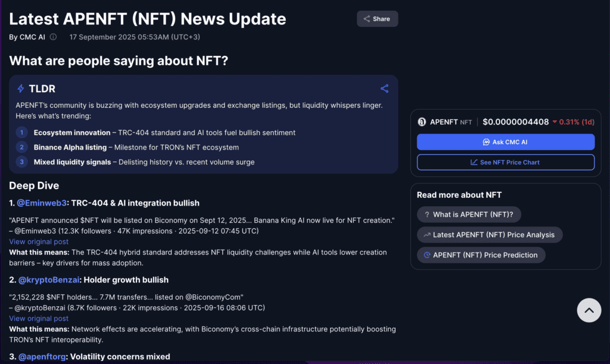
Task: Open the @kryptoBenzai profile link
Action: click(x=49, y=280)
